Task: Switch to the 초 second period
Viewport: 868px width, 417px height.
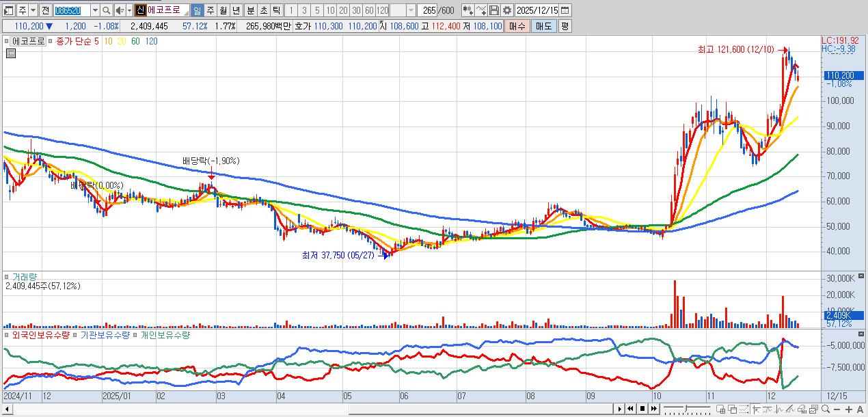Action: [263, 10]
